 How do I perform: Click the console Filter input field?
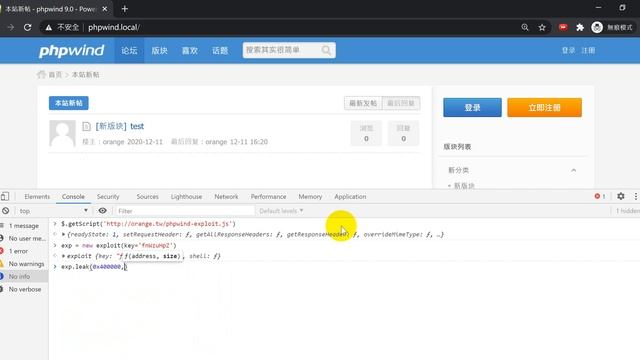click(185, 211)
